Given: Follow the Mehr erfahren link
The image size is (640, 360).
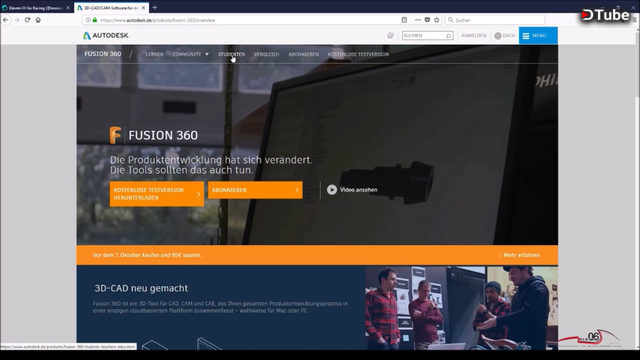Looking at the screenshot, I should (522, 255).
